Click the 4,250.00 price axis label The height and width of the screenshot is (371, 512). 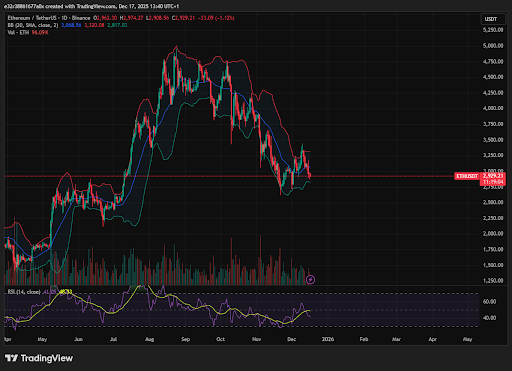493,93
